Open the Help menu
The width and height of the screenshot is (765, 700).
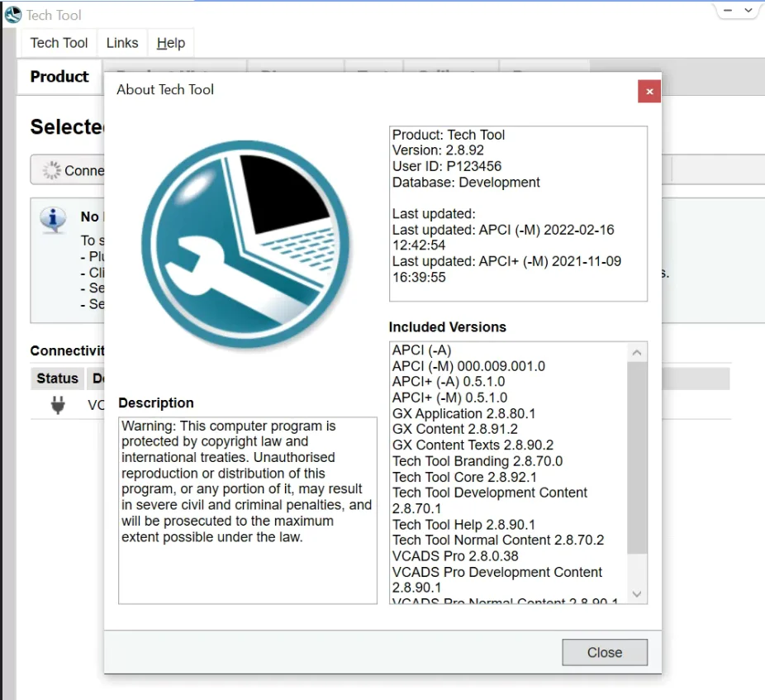171,43
